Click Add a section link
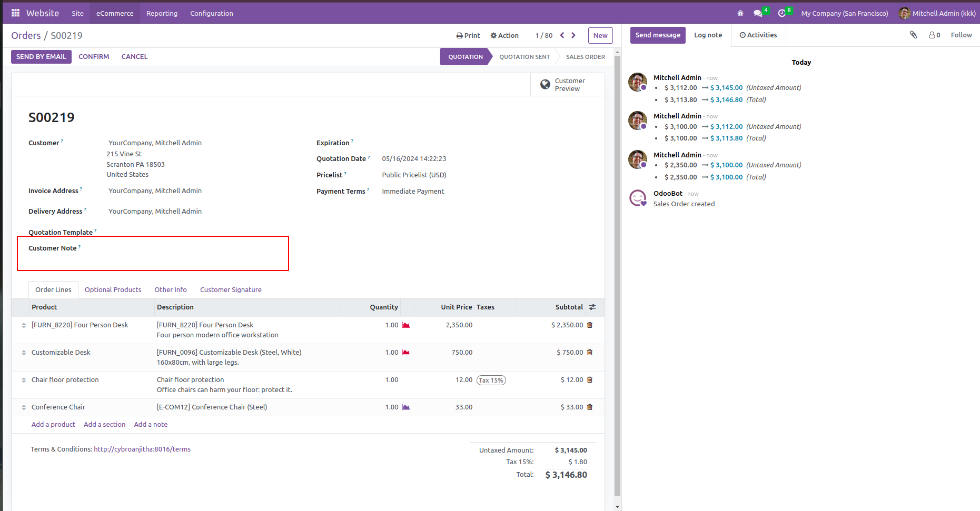 [105, 425]
